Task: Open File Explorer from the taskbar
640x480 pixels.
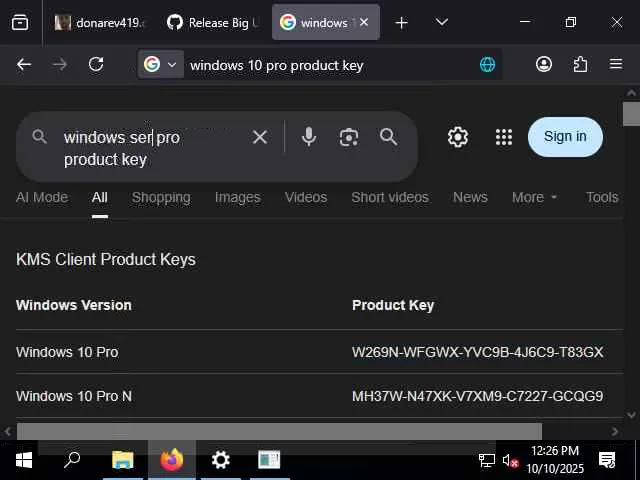Action: click(122, 460)
